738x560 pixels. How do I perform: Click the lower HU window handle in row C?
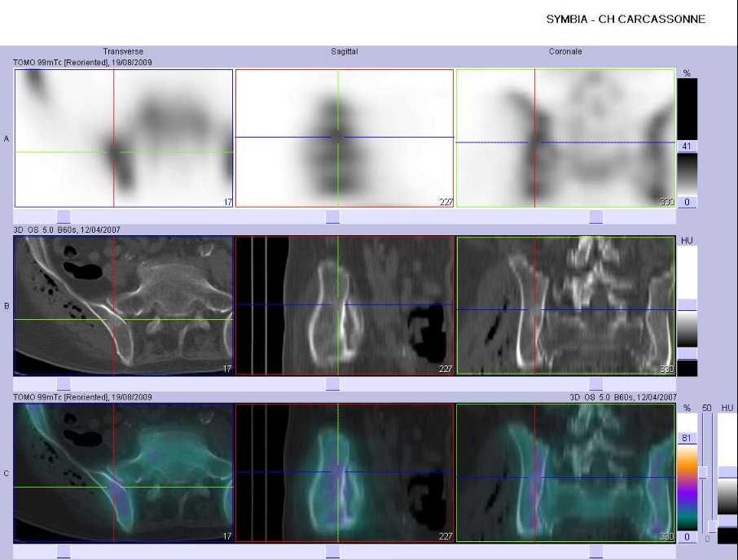(727, 522)
